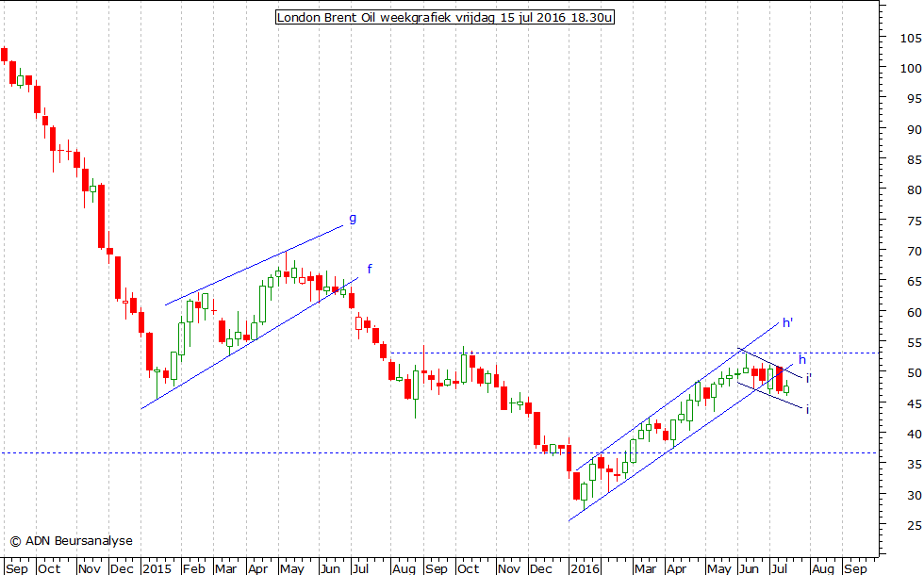This screenshot has height=575, width=924.
Task: Click the "Dec" label just before 2016
Action: coord(540,568)
